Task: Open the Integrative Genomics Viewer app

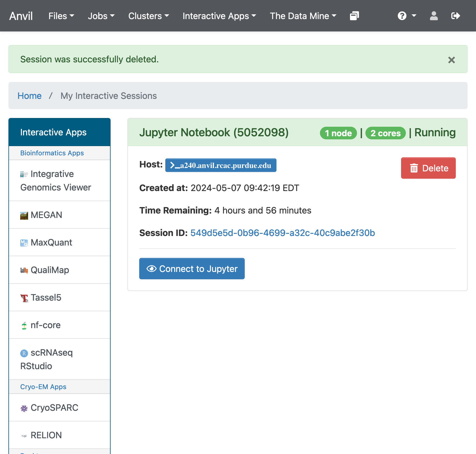Action: pyautogui.click(x=56, y=180)
